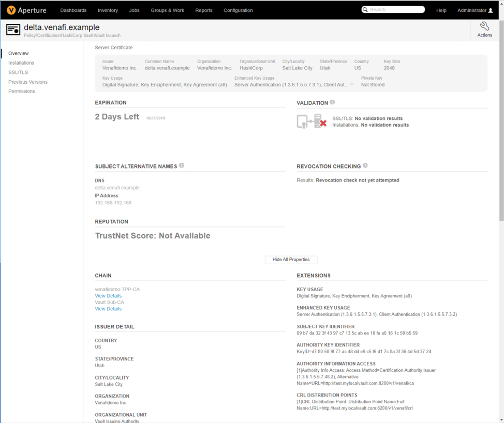Open the Groups & Work menu
This screenshot has height=423, width=504.
point(168,10)
